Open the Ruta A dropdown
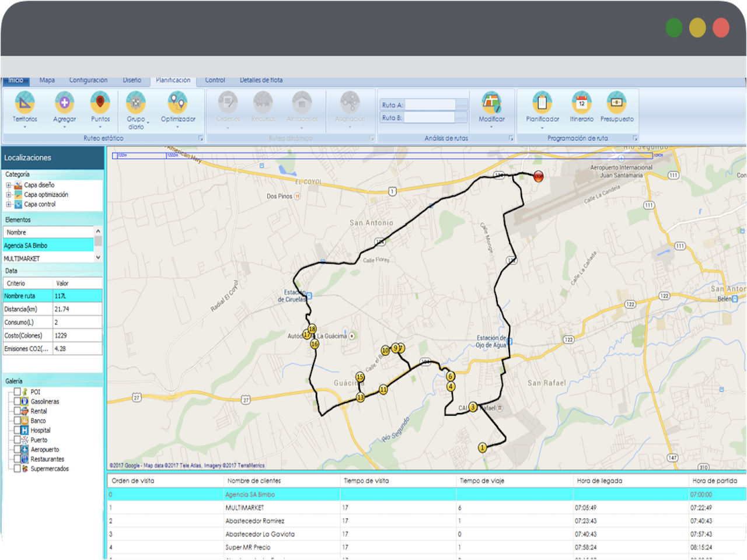747x560 pixels. click(462, 105)
